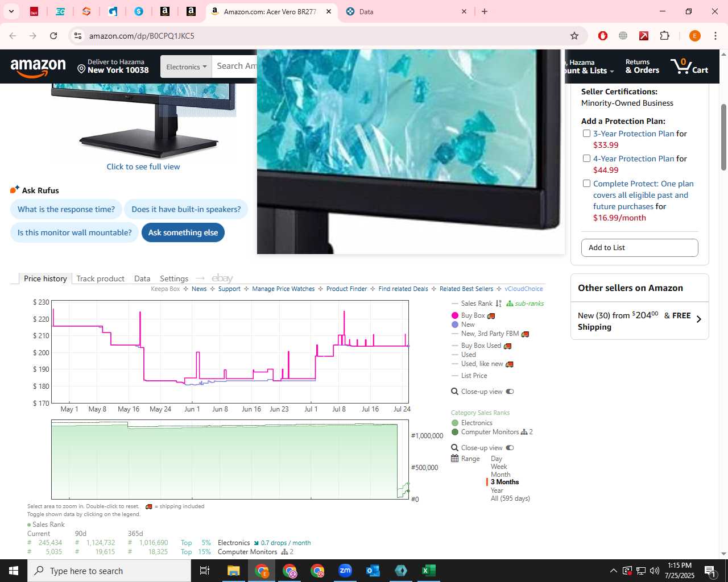Click the page vertical scrollbar
Screen dimensions: 728x582
723,136
